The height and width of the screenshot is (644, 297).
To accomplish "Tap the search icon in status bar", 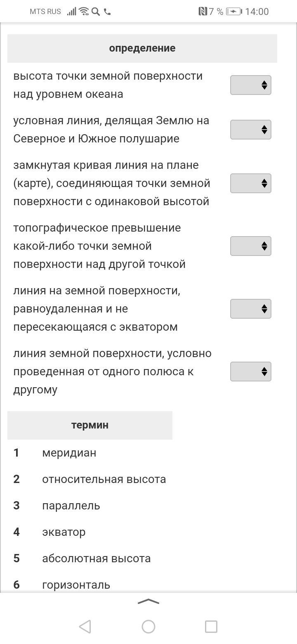I will tap(96, 12).
